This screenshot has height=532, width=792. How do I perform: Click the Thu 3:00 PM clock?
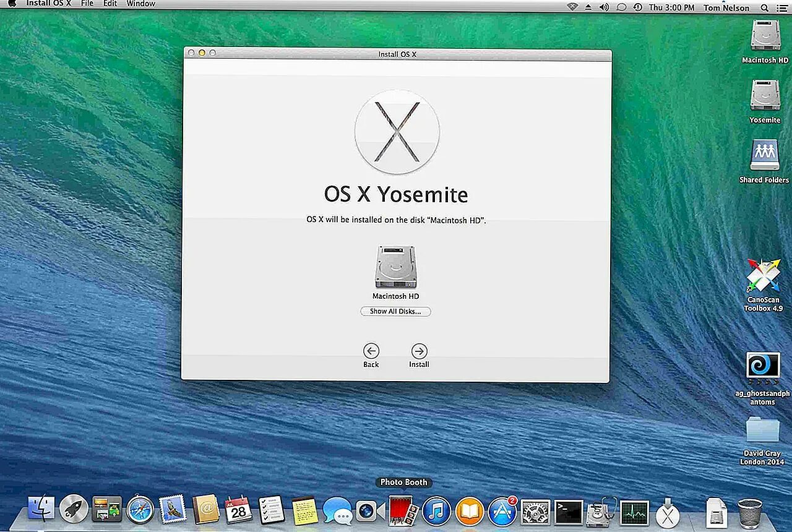(672, 8)
